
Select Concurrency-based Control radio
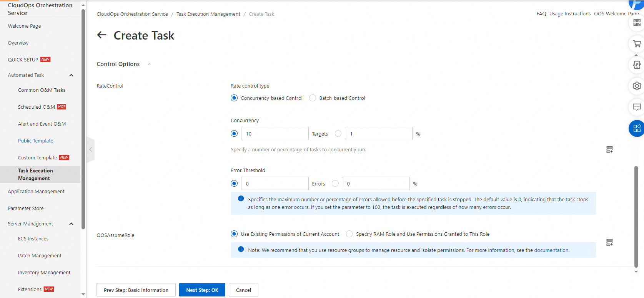[234, 98]
